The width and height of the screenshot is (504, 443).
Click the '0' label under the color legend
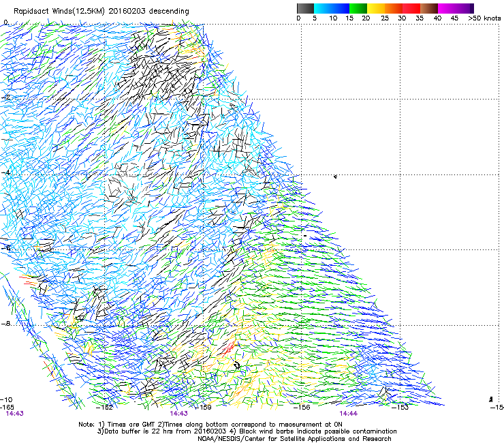tap(298, 18)
